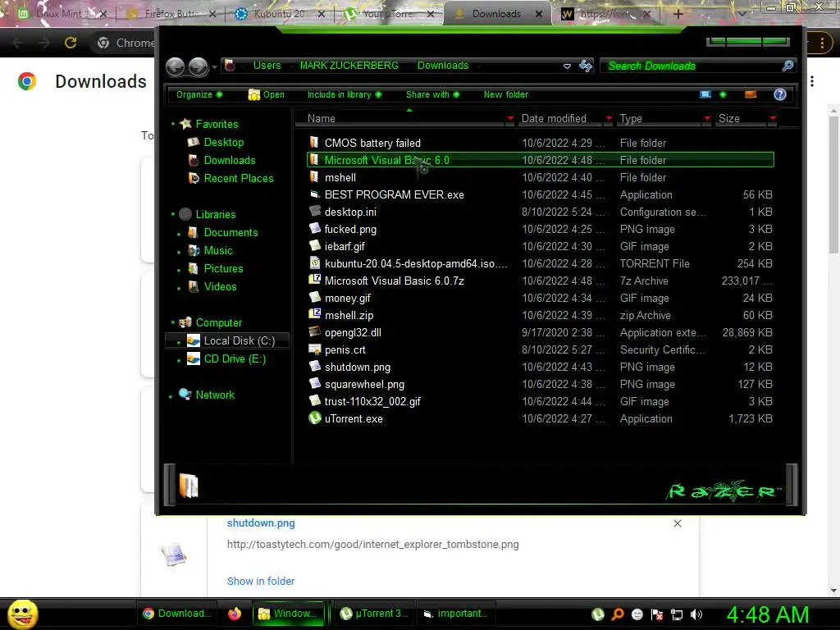Toggle the preview pane icon in toolbar
Screen dimensions: 840x630
pos(751,94)
